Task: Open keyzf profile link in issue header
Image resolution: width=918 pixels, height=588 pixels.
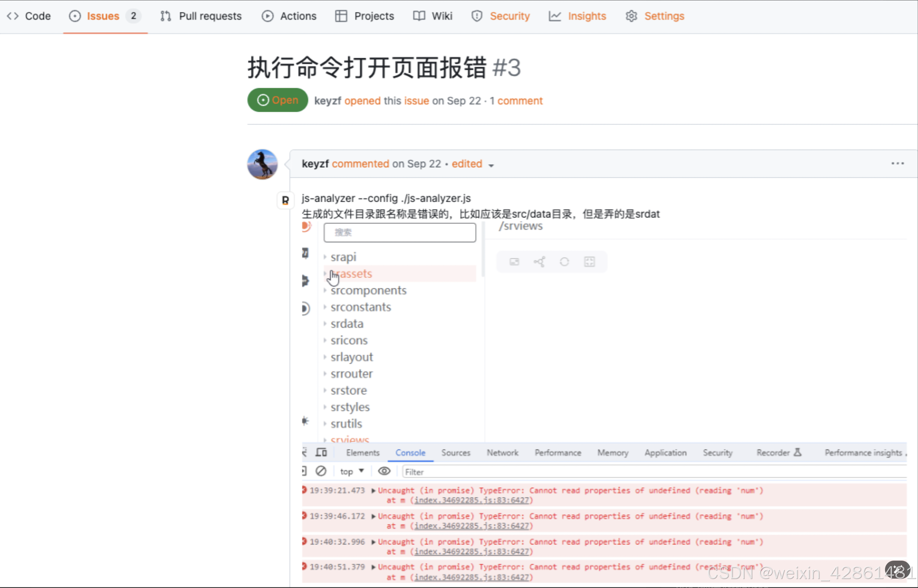Action: [x=327, y=101]
